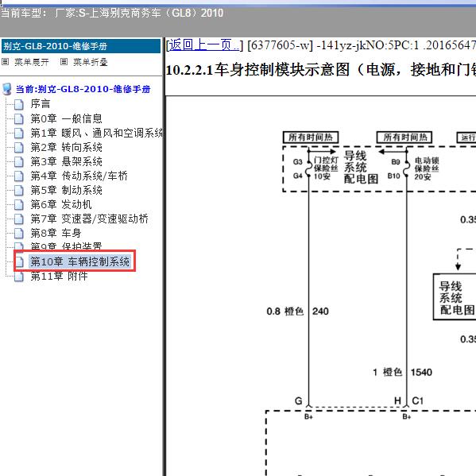Select 第10章 车辆控制系统
The image size is (476, 476).
(x=79, y=261)
